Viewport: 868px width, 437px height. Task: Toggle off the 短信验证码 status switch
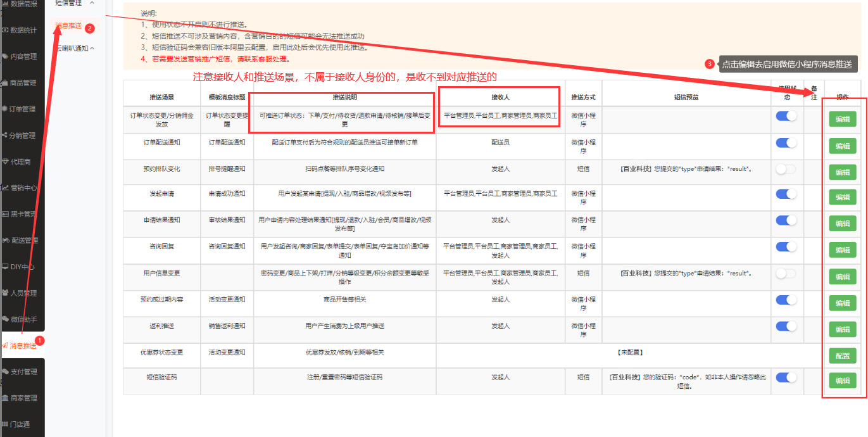point(786,377)
